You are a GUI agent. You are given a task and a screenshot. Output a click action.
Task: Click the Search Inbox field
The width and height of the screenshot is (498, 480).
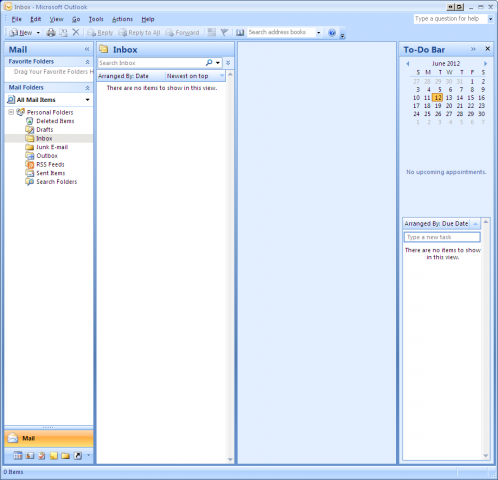[x=151, y=63]
